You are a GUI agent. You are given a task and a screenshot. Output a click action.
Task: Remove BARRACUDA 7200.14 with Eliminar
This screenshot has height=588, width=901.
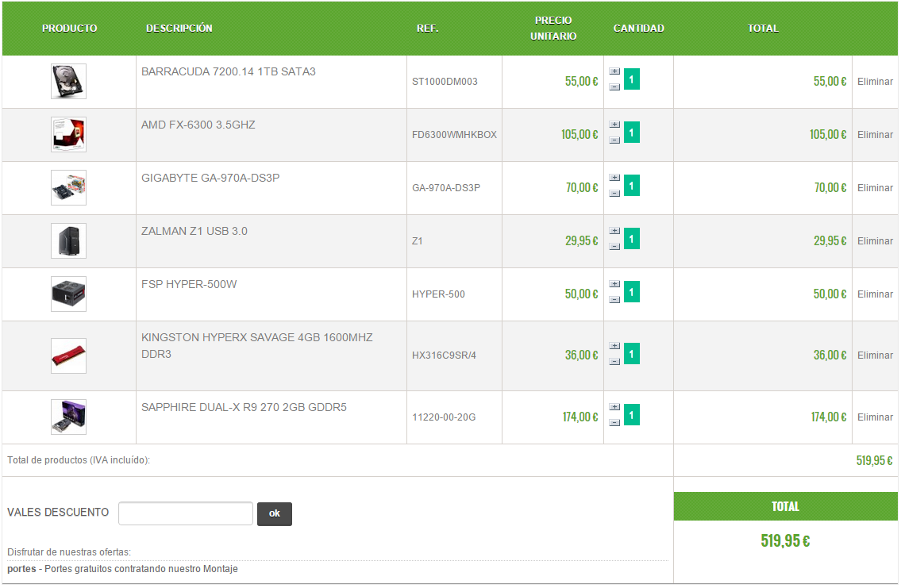point(875,82)
